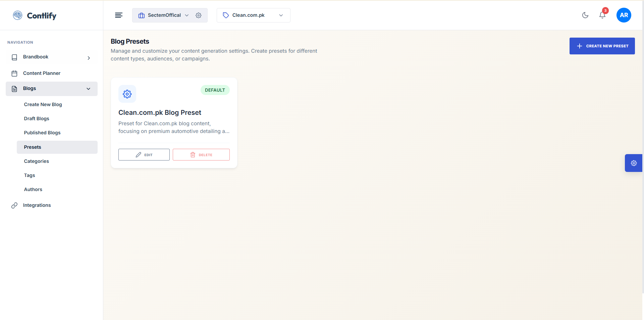
Task: Click the Create New Preset button
Action: tap(602, 46)
